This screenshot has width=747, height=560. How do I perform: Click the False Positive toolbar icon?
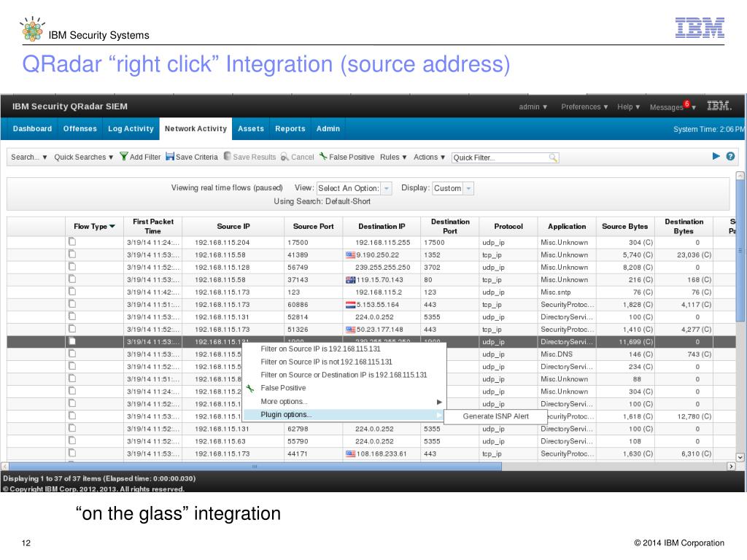tap(323, 157)
